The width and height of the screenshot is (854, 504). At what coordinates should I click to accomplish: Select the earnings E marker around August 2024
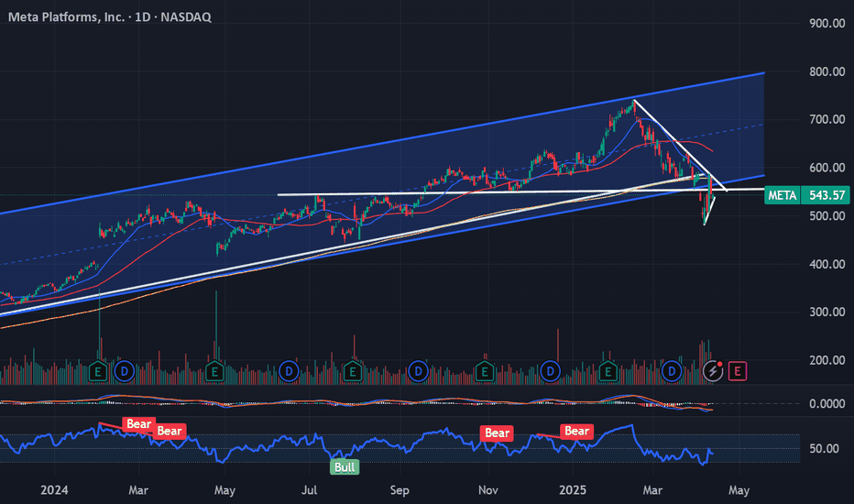[353, 372]
